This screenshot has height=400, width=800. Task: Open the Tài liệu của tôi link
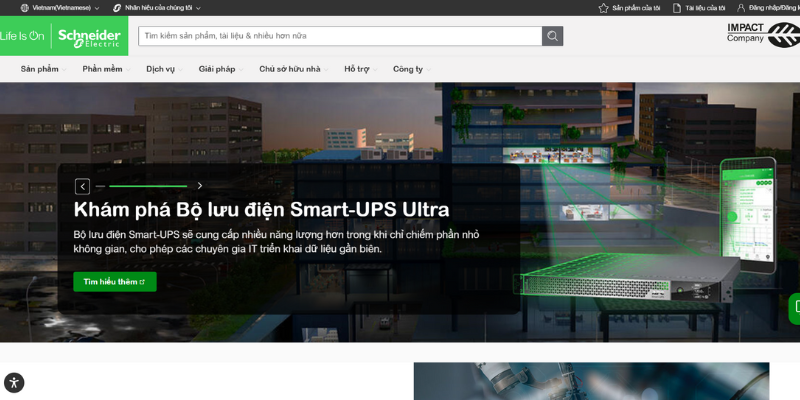(705, 8)
